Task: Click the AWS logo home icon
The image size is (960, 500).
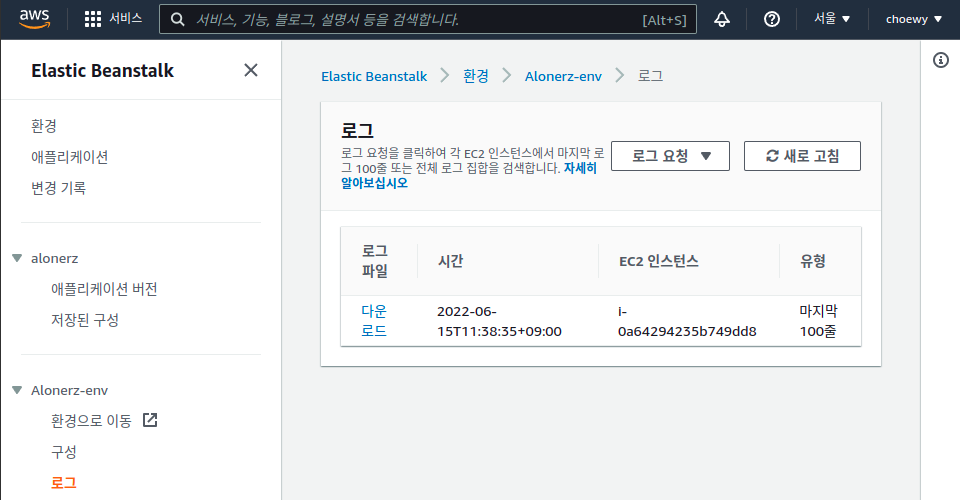Action: 34,20
